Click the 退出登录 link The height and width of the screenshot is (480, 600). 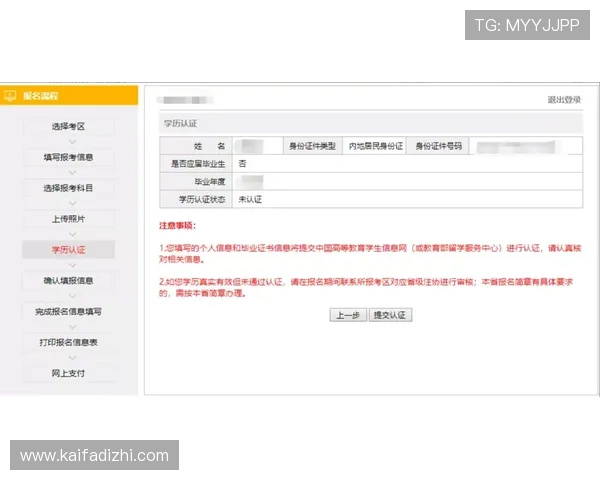pyautogui.click(x=564, y=100)
